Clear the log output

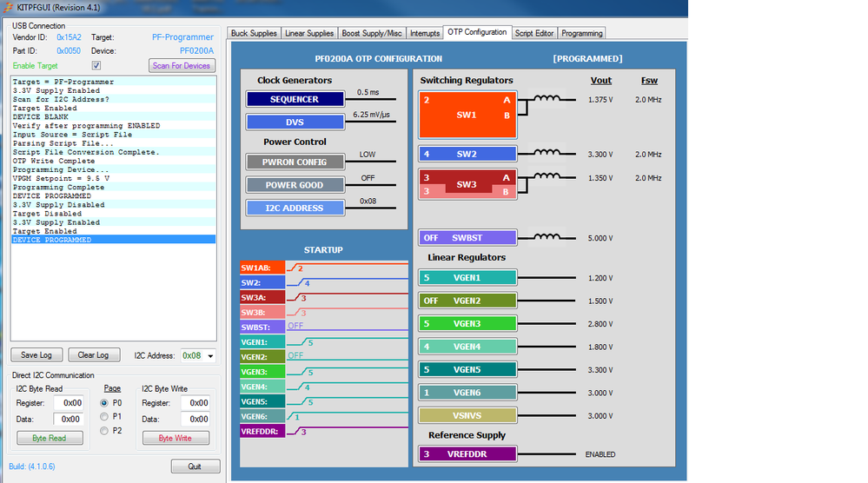[94, 355]
